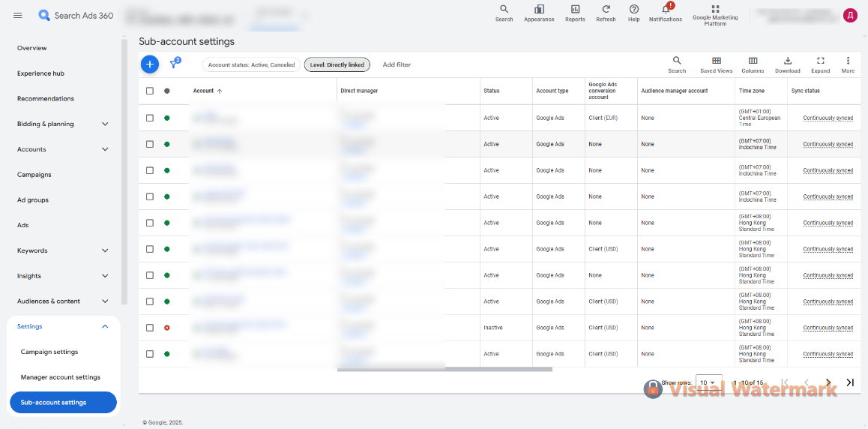Click Add filter
868x429 pixels.
click(397, 64)
